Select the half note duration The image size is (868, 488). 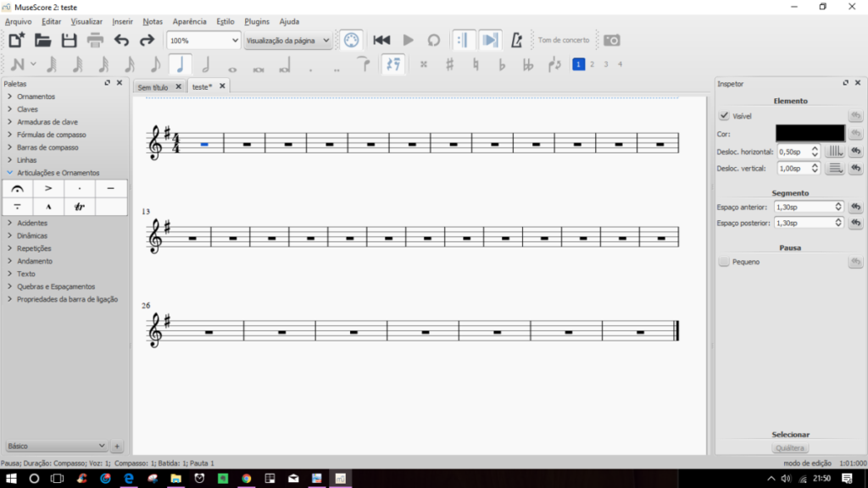[205, 64]
